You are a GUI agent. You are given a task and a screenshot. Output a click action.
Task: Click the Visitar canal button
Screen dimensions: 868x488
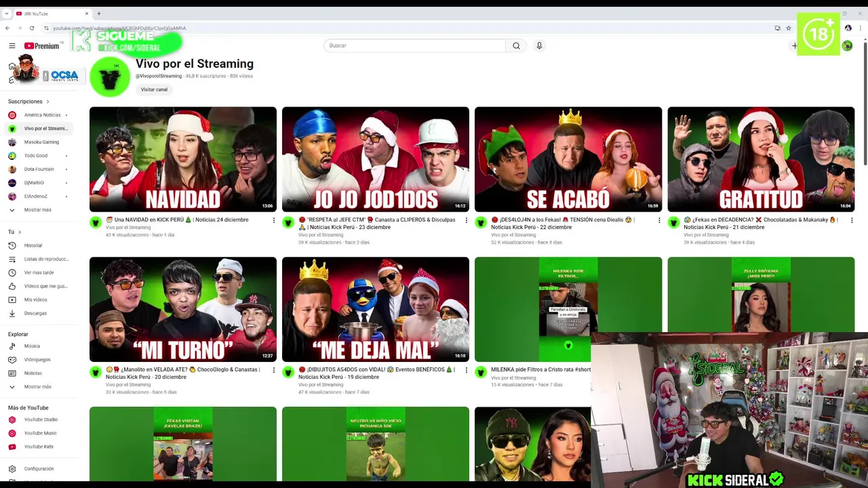(x=154, y=89)
